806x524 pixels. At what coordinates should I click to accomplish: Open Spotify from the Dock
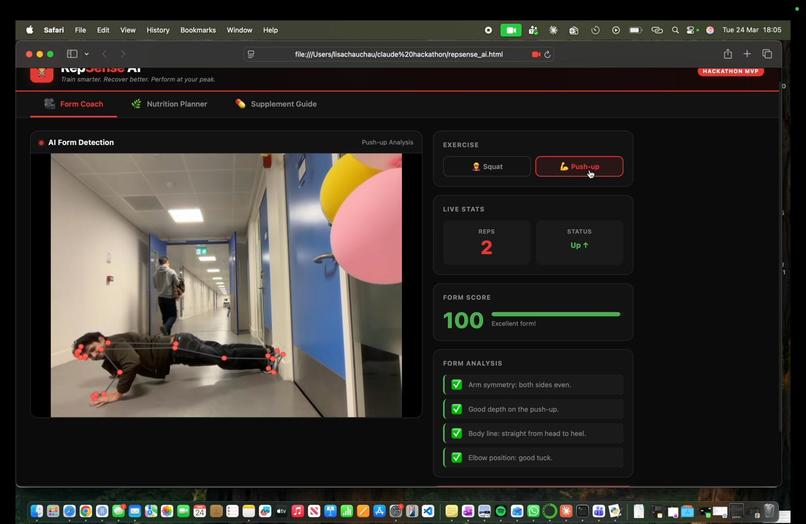tap(501, 511)
